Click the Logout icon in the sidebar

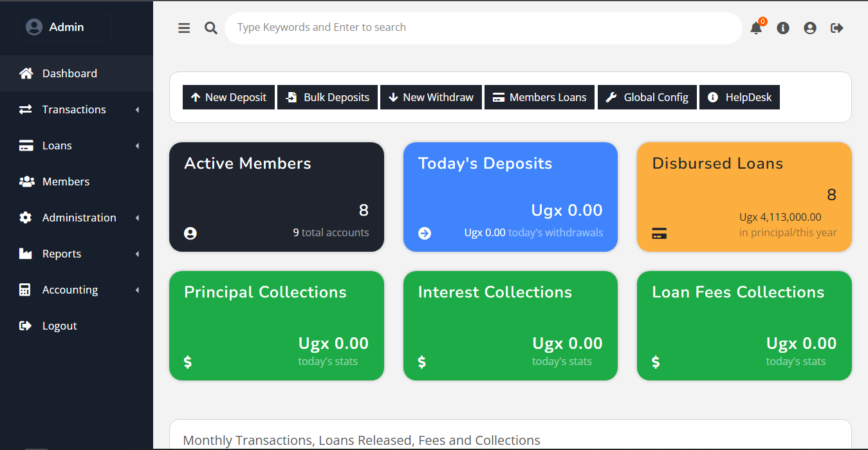[24, 325]
